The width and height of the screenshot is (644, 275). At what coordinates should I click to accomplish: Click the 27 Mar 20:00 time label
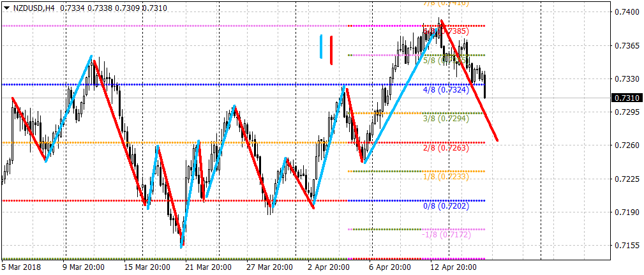pyautogui.click(x=269, y=267)
